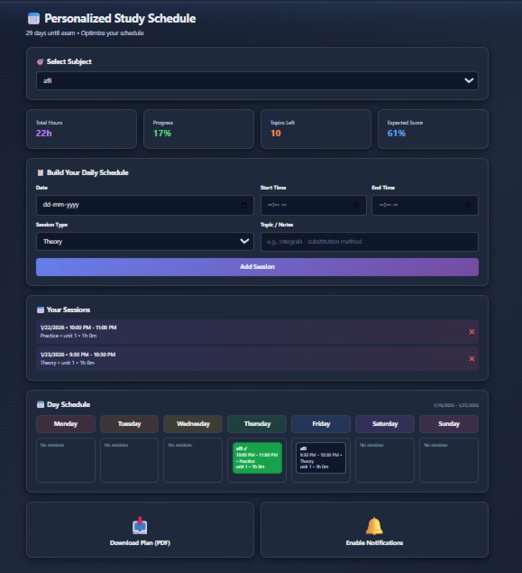Click the calendar icon beside Personalized Study Schedule

[34, 18]
